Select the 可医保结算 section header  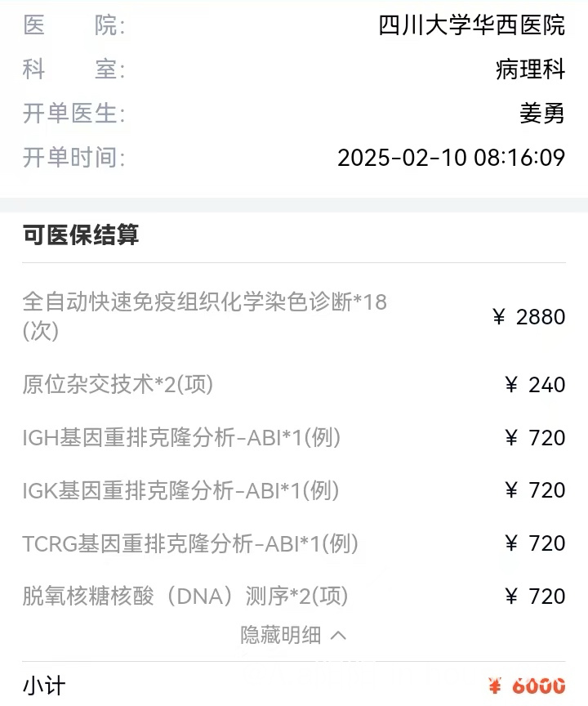81,235
